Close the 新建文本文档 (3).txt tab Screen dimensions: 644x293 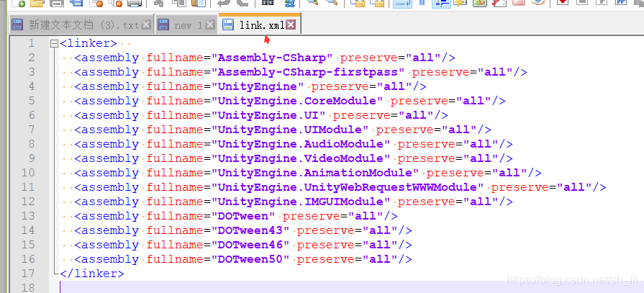pos(146,24)
